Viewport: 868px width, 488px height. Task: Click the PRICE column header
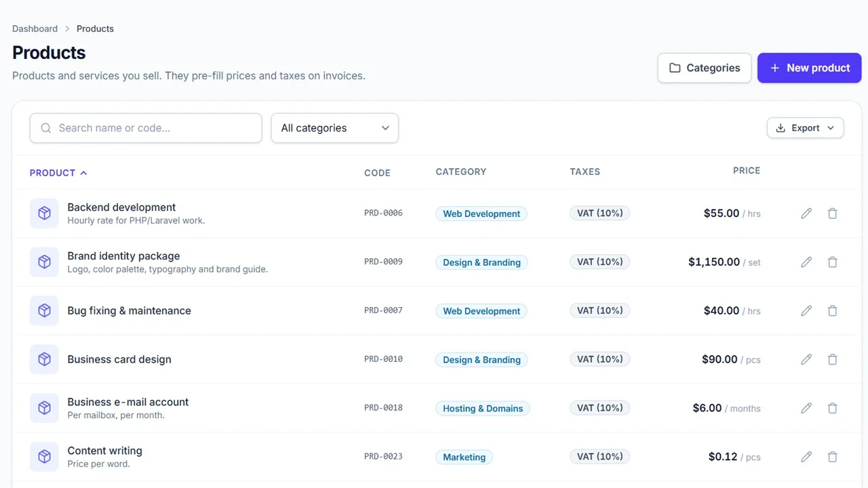(747, 171)
